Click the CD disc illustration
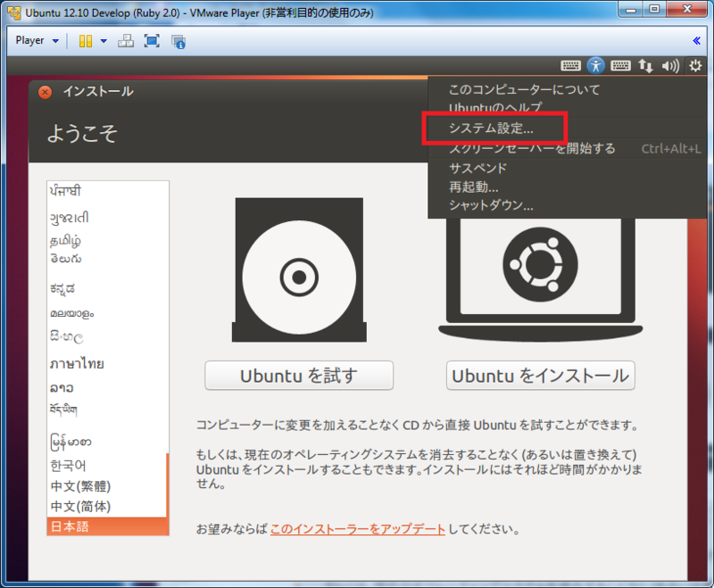The width and height of the screenshot is (714, 588). click(299, 269)
